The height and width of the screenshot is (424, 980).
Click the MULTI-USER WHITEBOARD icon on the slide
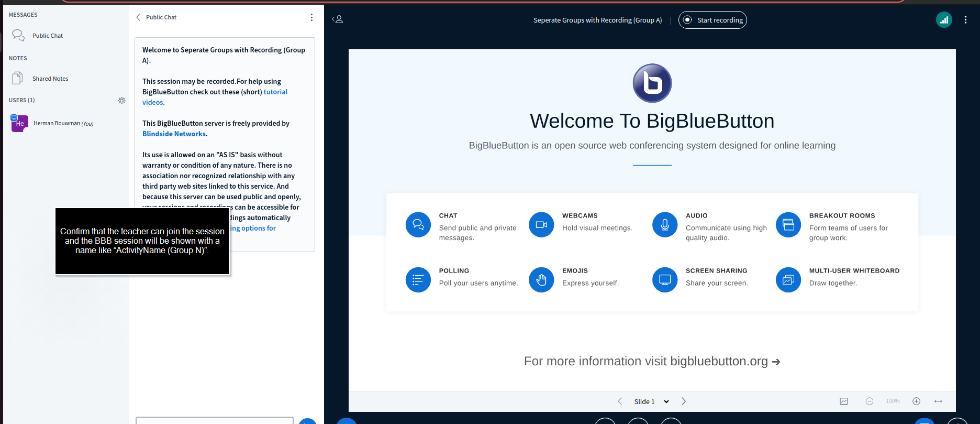(788, 280)
